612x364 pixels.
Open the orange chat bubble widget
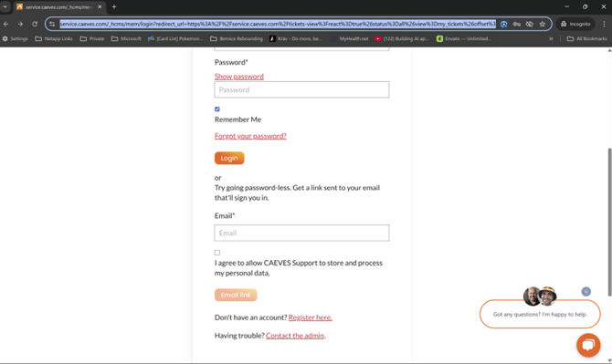(588, 345)
